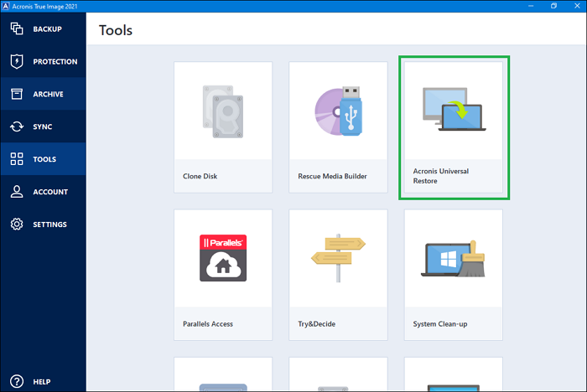This screenshot has width=587, height=392.
Task: Open the Rescue Media Builder label
Action: point(332,176)
